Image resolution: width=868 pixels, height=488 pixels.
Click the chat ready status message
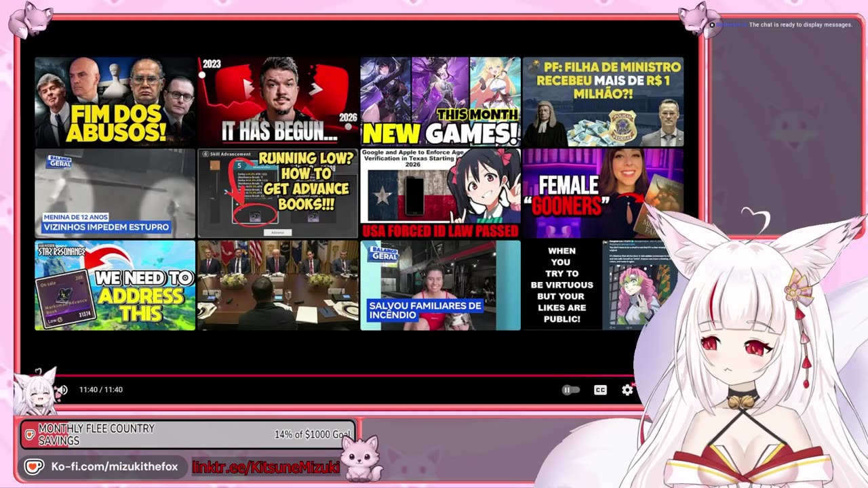coord(800,25)
